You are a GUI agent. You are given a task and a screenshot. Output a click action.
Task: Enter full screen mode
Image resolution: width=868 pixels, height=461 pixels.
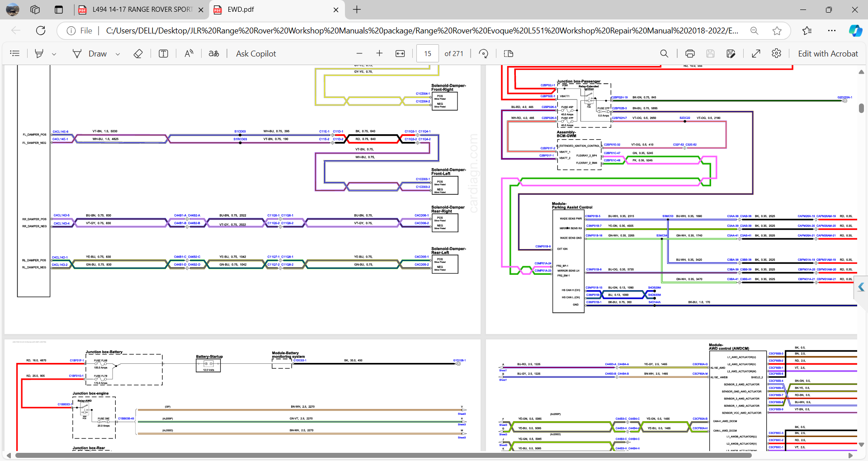point(755,53)
